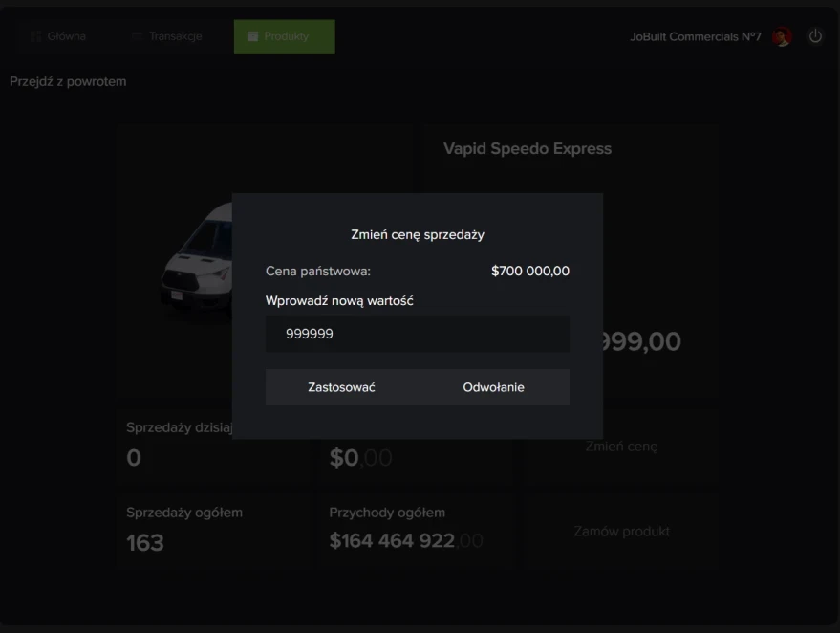Click the Zamów produkt button
The height and width of the screenshot is (633, 840).
click(621, 531)
